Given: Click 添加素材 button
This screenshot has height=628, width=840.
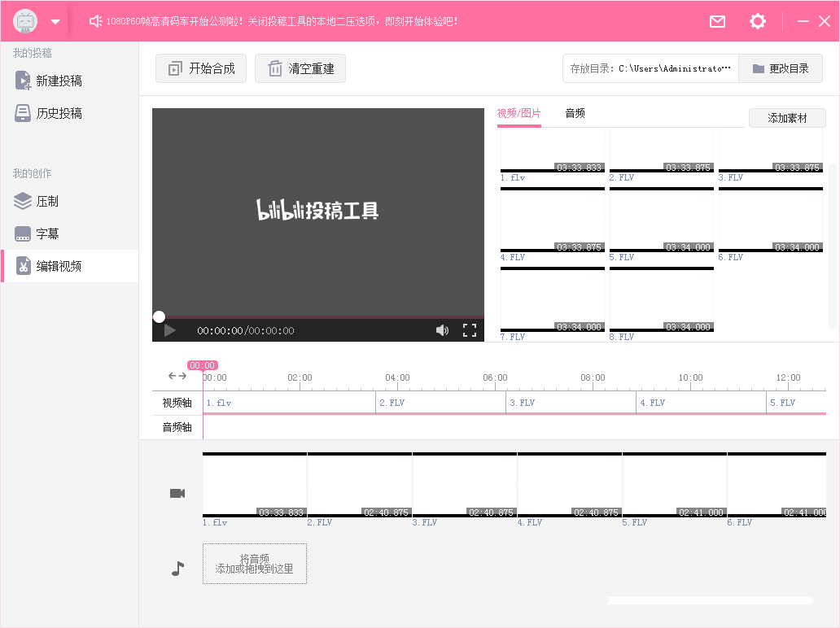Looking at the screenshot, I should pos(787,118).
